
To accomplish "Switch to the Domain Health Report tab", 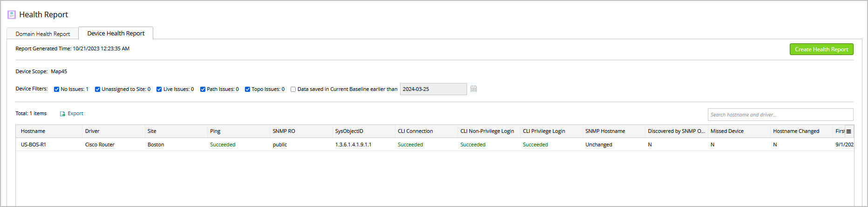I will [42, 34].
